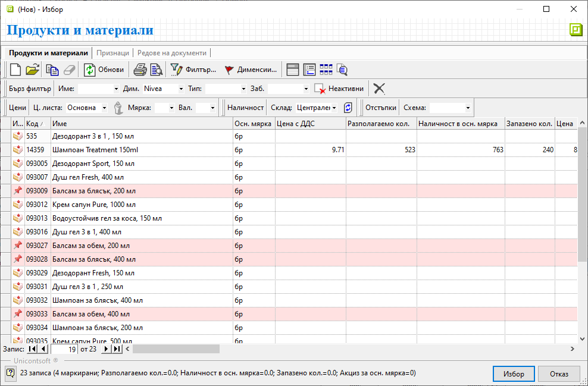
Task: Click the Отказ button
Action: tap(558, 374)
